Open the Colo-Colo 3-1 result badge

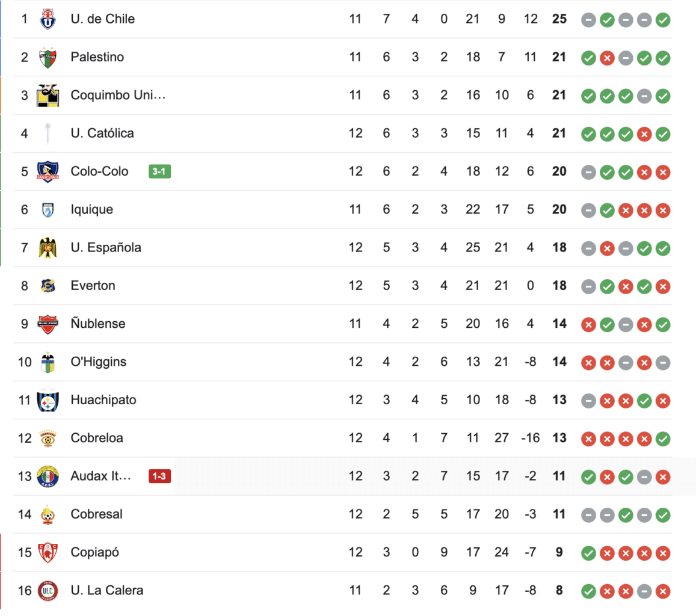click(159, 172)
